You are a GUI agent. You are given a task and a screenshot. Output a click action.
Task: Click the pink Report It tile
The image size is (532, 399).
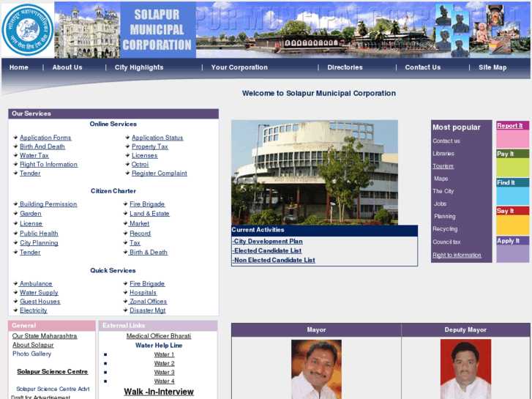coord(513,135)
